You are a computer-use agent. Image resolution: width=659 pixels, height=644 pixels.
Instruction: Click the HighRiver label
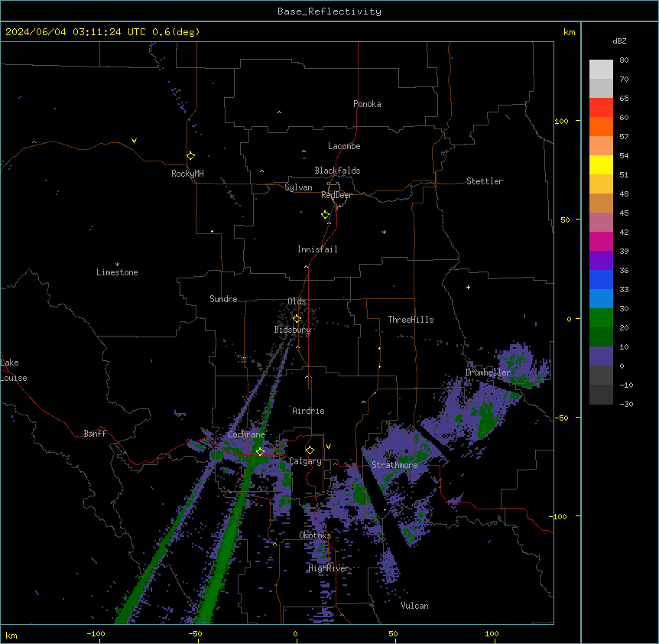coord(329,568)
